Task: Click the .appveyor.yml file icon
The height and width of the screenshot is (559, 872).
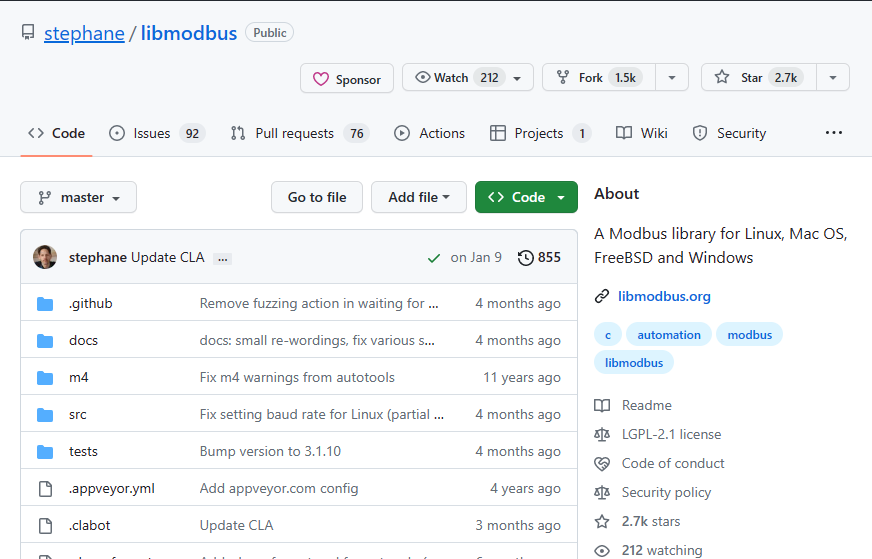Action: tap(45, 488)
